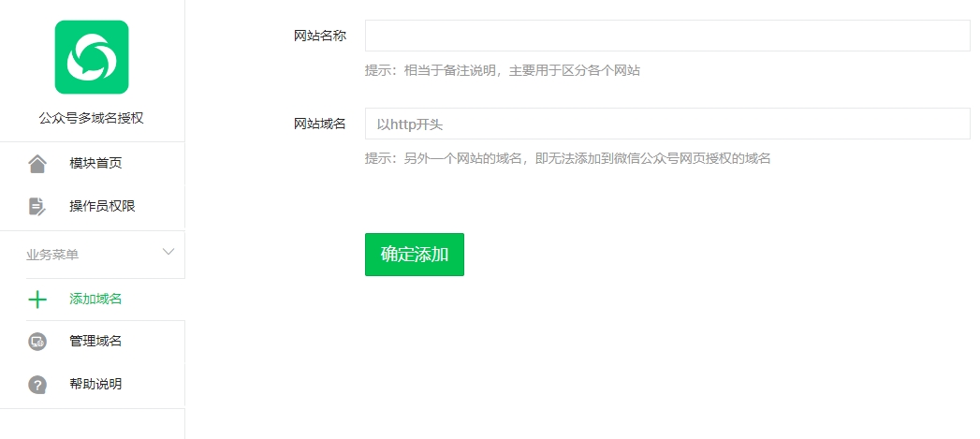
Task: Open the 操作员权限 menu entry
Action: tap(103, 206)
